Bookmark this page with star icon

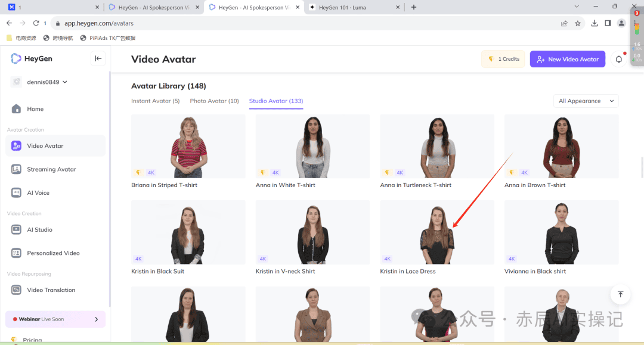pos(578,23)
